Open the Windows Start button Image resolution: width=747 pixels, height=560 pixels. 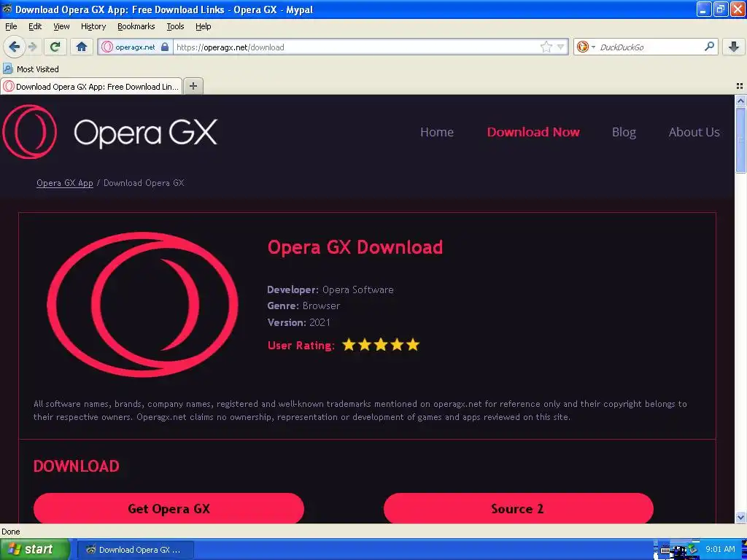(34, 550)
